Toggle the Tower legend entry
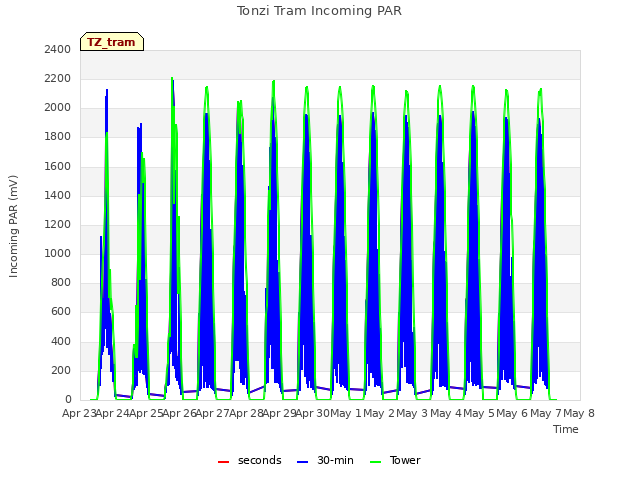The image size is (640, 480). click(395, 460)
